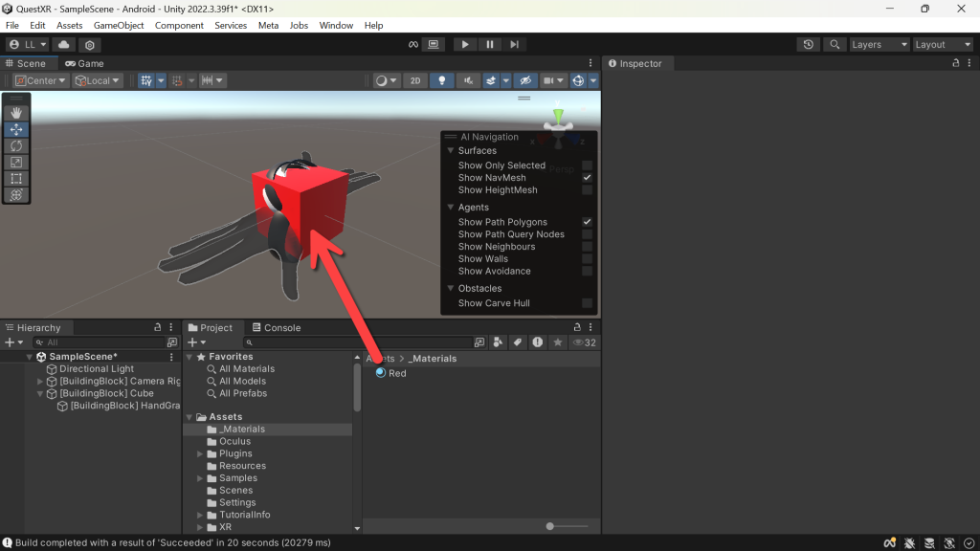Enable Show Only Selected checkbox

pyautogui.click(x=587, y=165)
